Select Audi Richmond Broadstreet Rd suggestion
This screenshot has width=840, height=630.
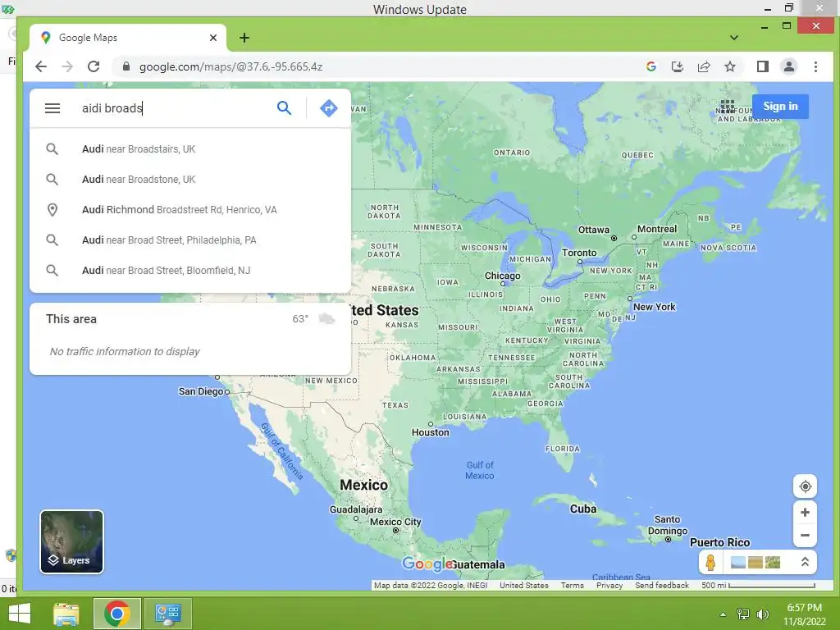click(190, 209)
